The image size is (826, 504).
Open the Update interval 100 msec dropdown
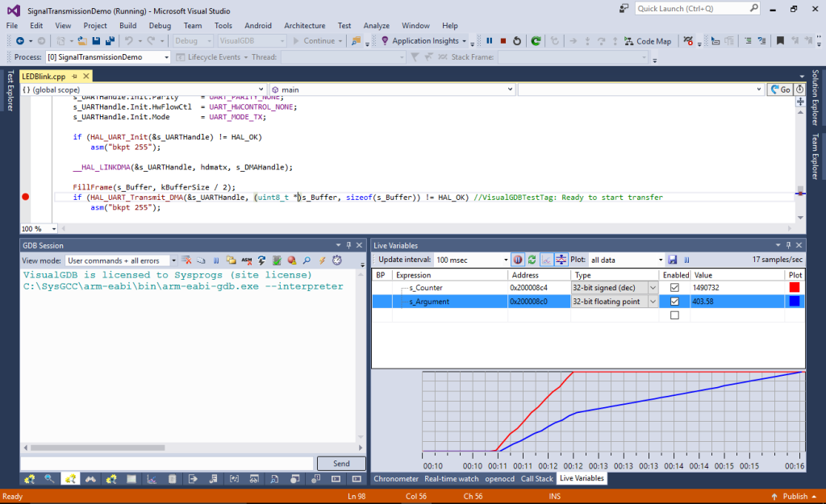point(471,260)
